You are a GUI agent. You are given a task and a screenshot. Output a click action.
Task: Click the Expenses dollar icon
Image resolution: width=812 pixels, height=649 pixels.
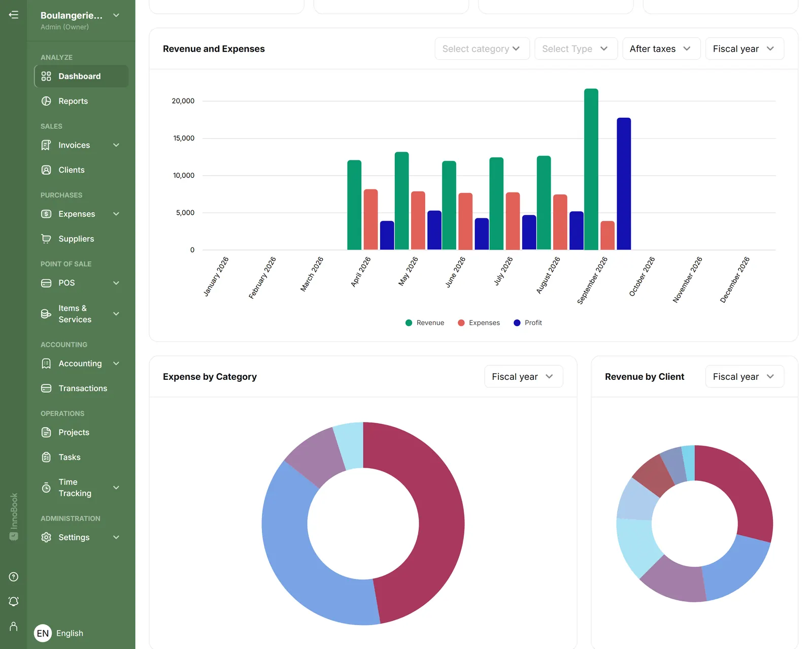(46, 214)
